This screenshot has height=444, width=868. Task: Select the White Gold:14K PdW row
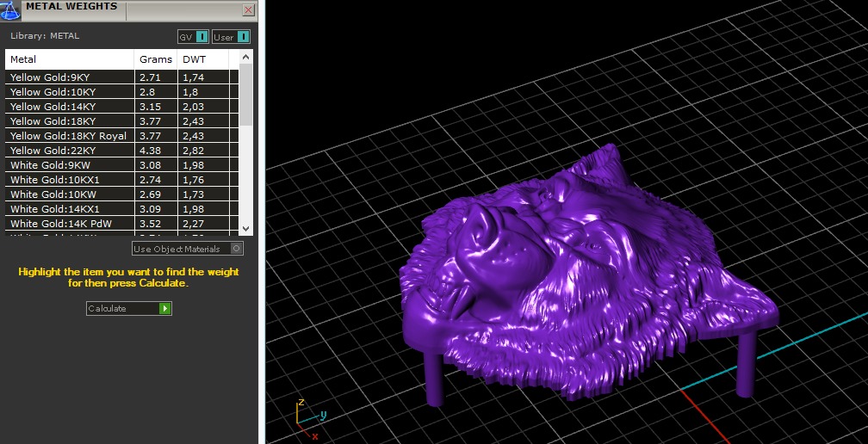point(121,224)
